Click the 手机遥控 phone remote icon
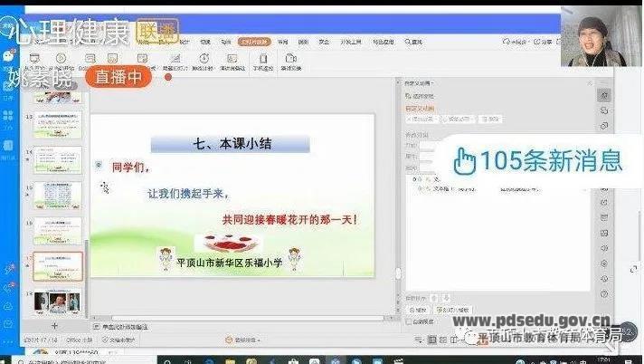 coord(263,62)
